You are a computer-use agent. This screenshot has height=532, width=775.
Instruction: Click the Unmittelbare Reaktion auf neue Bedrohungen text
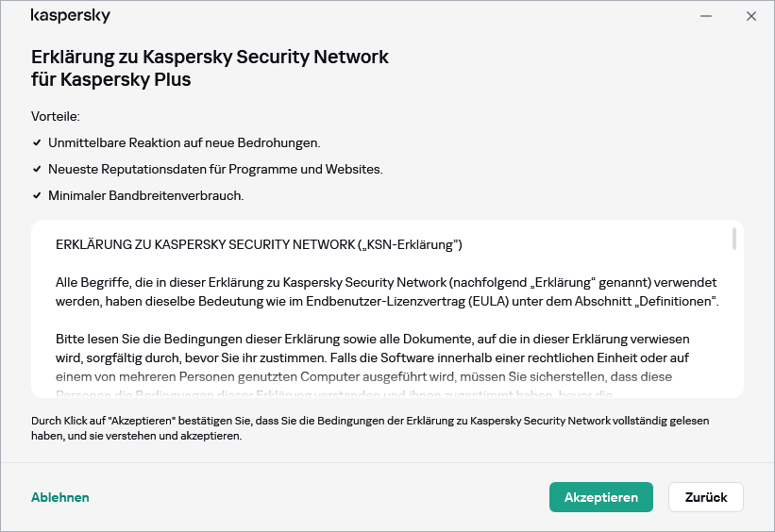[184, 143]
